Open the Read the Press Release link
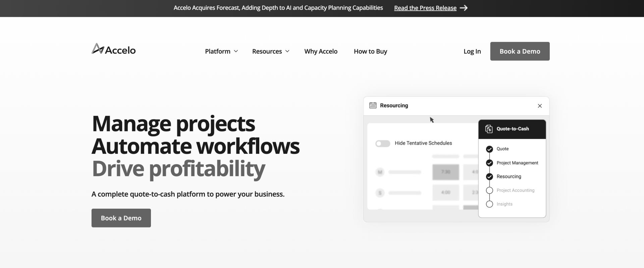Image resolution: width=644 pixels, height=268 pixels. tap(425, 8)
